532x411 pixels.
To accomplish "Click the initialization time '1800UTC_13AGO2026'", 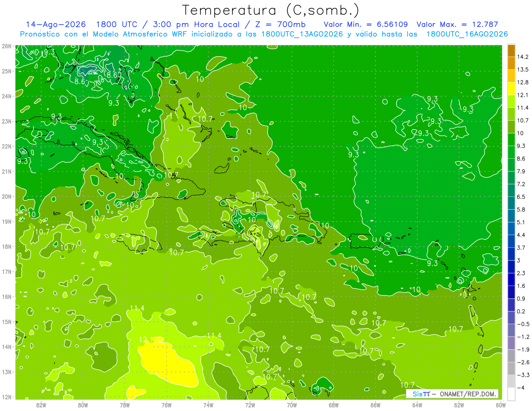I will [302, 34].
